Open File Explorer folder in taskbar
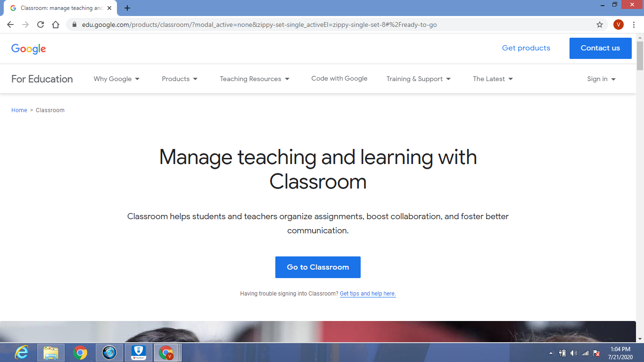Screen dimensions: 644x362 (x=51, y=353)
